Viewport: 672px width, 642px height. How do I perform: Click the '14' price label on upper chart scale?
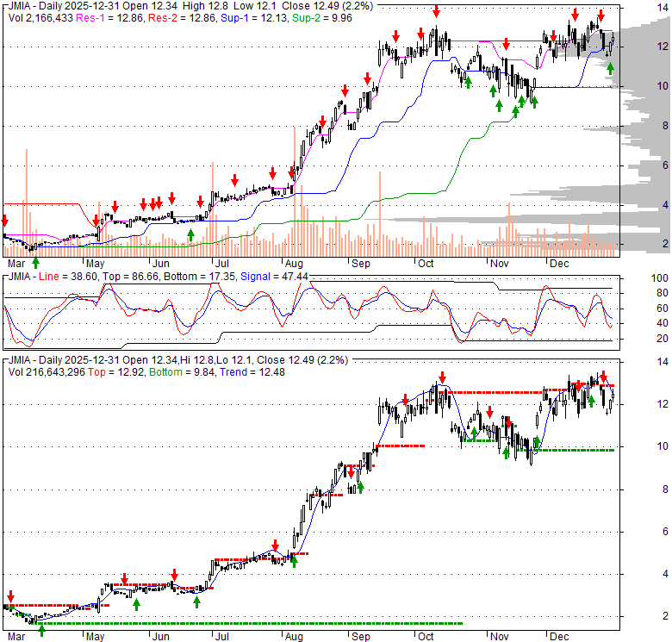663,7
